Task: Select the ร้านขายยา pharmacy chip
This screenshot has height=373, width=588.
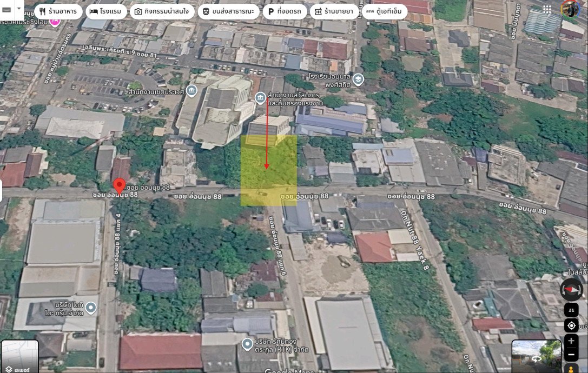Action: coord(334,11)
